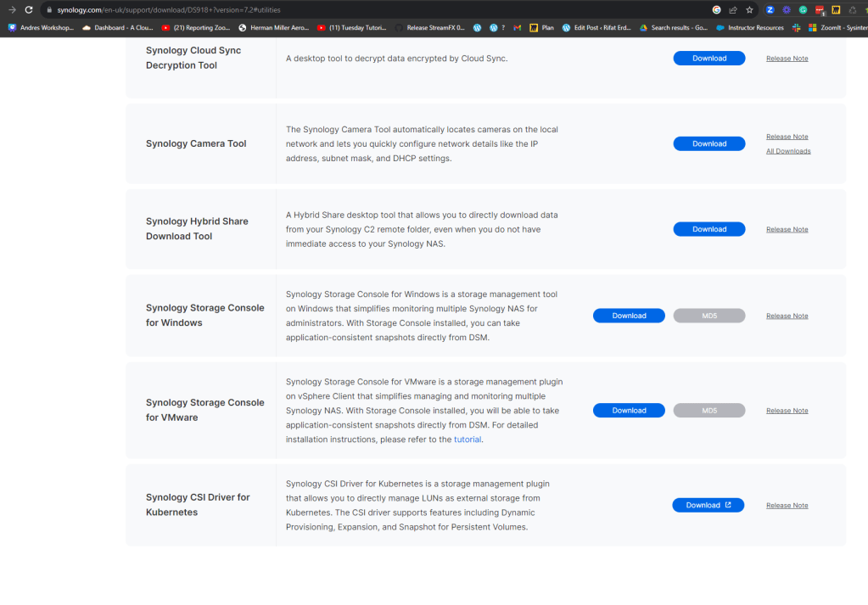Open the Instructor Resources bookmark
Screen dimensions: 868x605
(750, 28)
